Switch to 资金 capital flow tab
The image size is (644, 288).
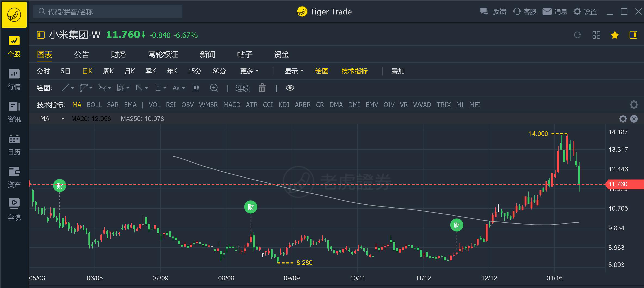point(282,54)
